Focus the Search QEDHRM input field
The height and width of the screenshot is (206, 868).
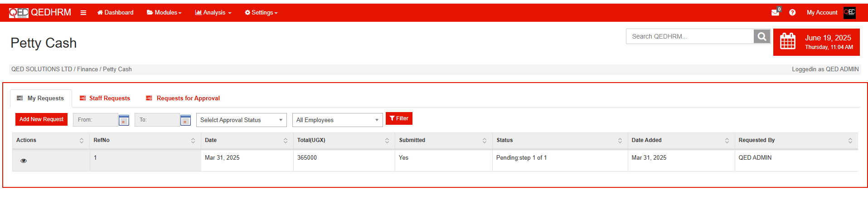pyautogui.click(x=689, y=36)
